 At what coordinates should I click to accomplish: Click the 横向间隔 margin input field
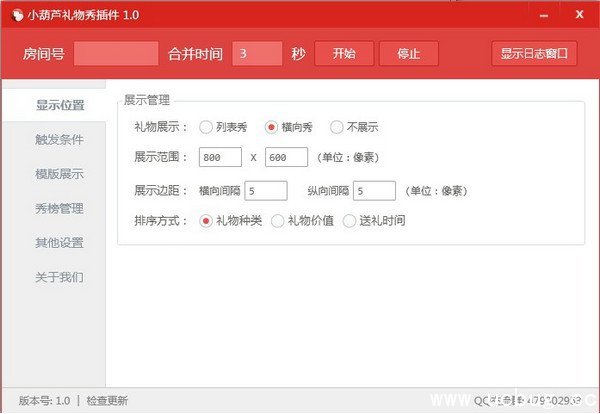click(265, 190)
